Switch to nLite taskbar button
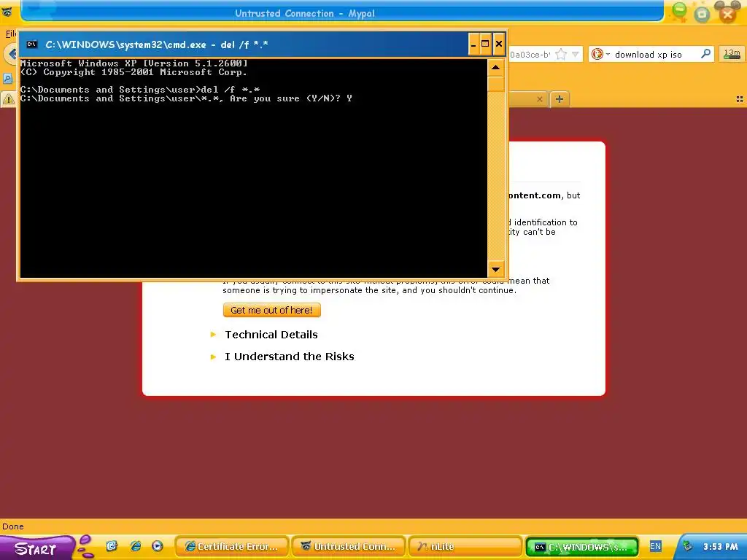Image resolution: width=747 pixels, height=560 pixels. [x=465, y=547]
